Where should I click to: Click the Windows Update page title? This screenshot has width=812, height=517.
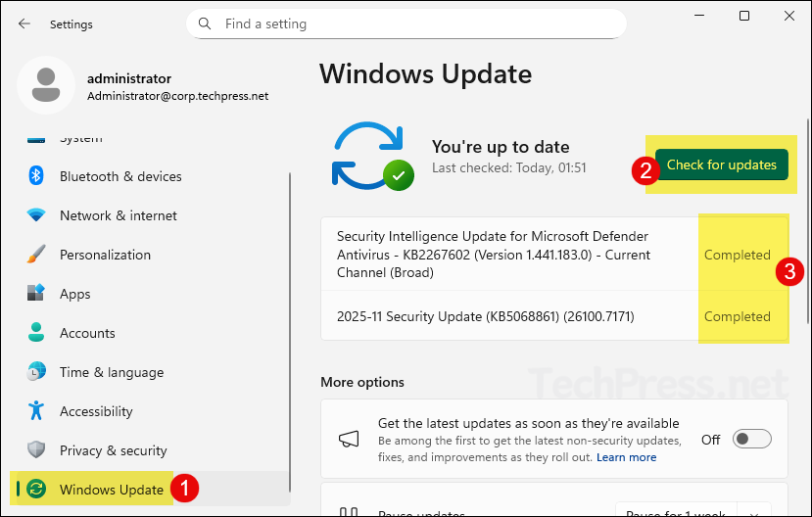pos(425,74)
